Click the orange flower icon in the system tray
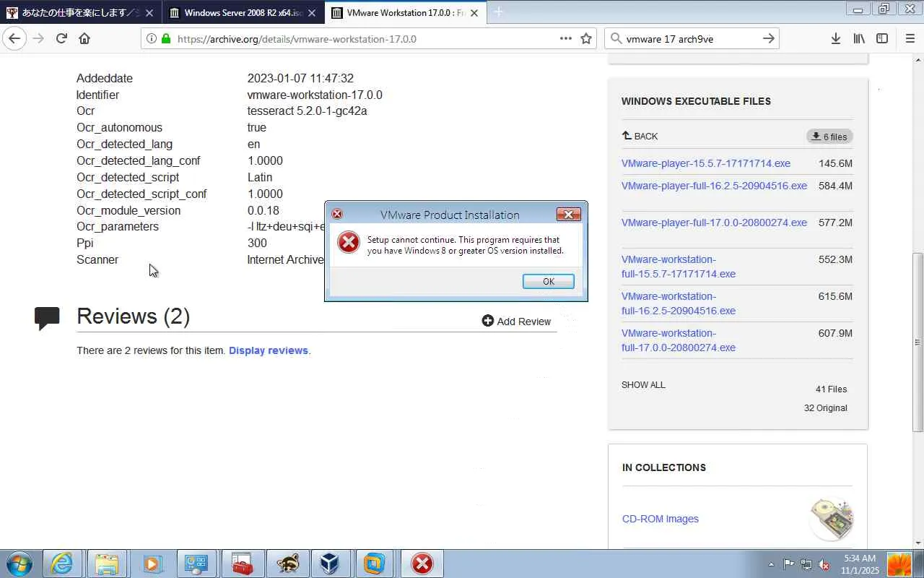Image resolution: width=924 pixels, height=578 pixels. pyautogui.click(x=899, y=564)
